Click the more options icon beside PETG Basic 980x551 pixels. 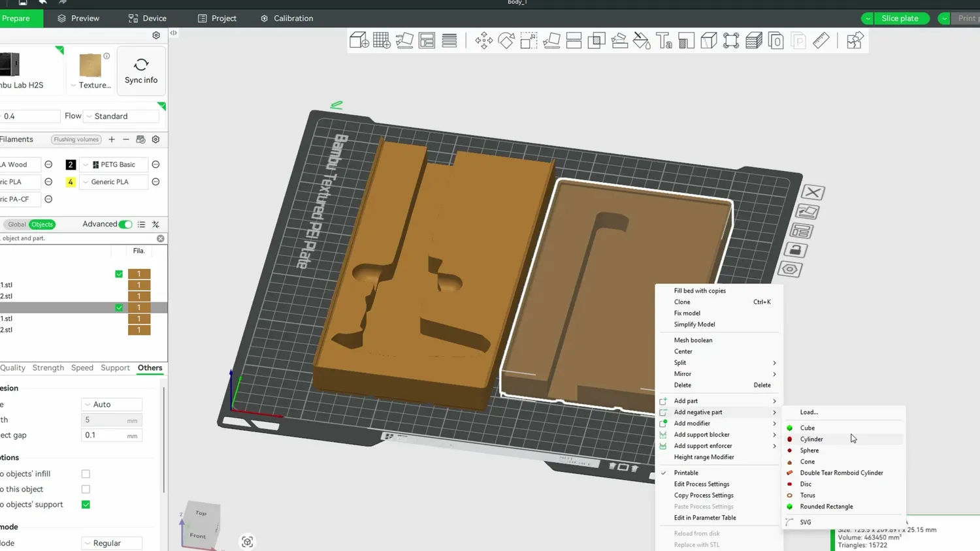155,165
